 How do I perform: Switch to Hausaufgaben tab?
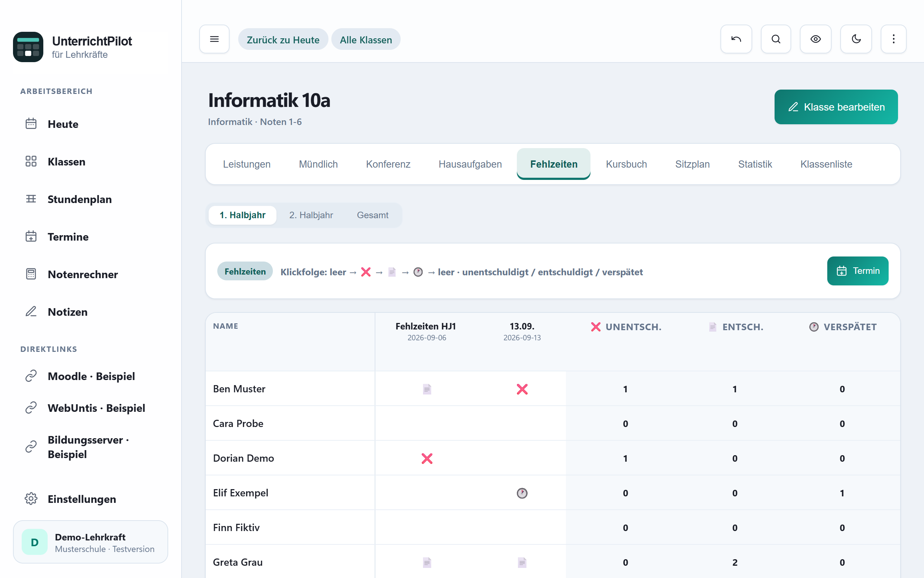pyautogui.click(x=470, y=164)
